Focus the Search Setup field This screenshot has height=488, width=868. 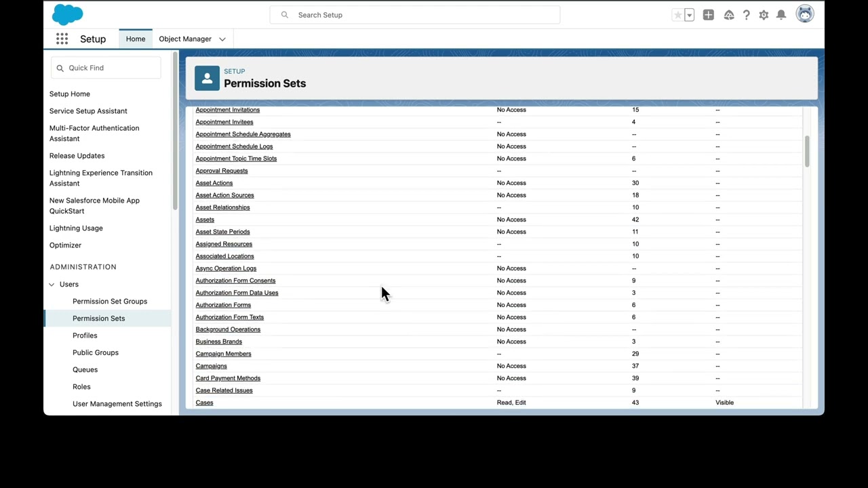415,15
